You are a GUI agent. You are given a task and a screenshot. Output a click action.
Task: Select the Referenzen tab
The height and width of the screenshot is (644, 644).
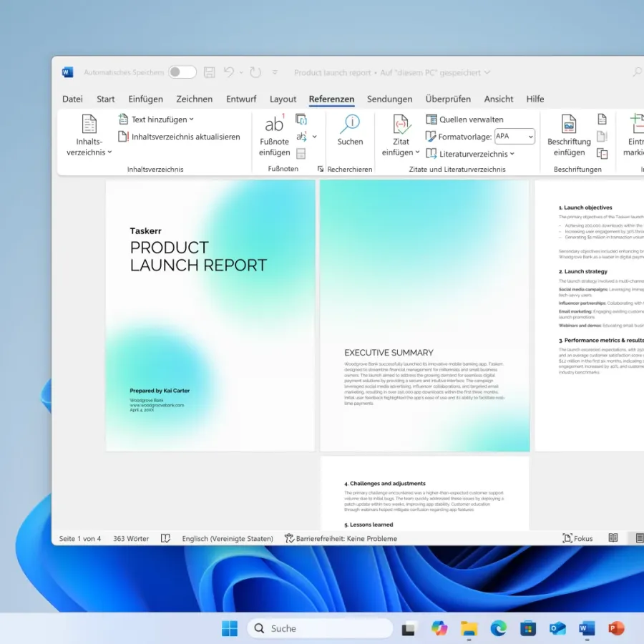pyautogui.click(x=331, y=99)
